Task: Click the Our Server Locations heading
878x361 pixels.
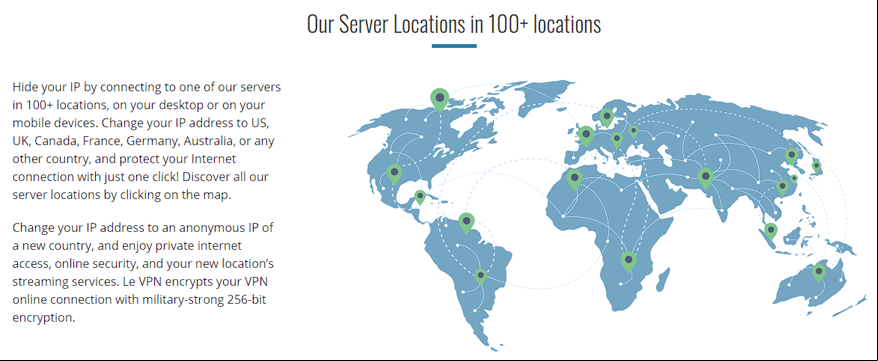Action: tap(454, 25)
